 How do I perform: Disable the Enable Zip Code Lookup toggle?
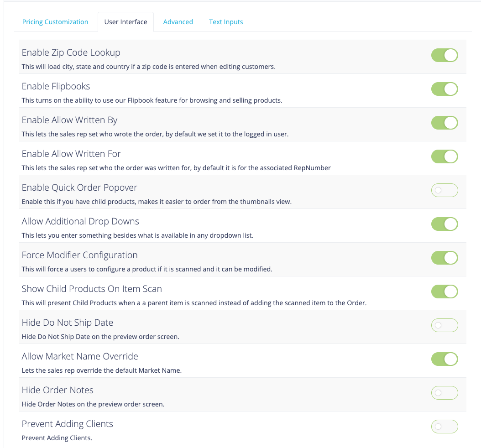[444, 55]
